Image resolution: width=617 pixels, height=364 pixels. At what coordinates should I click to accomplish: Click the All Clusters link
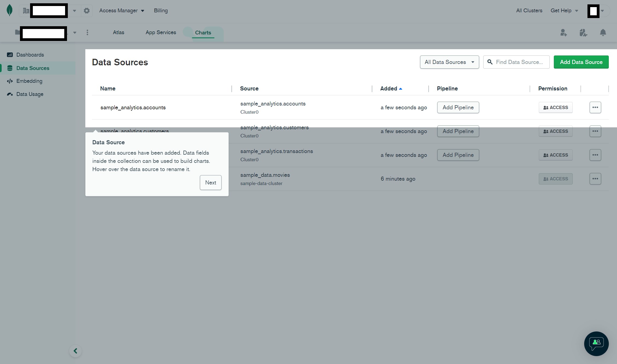point(529,11)
